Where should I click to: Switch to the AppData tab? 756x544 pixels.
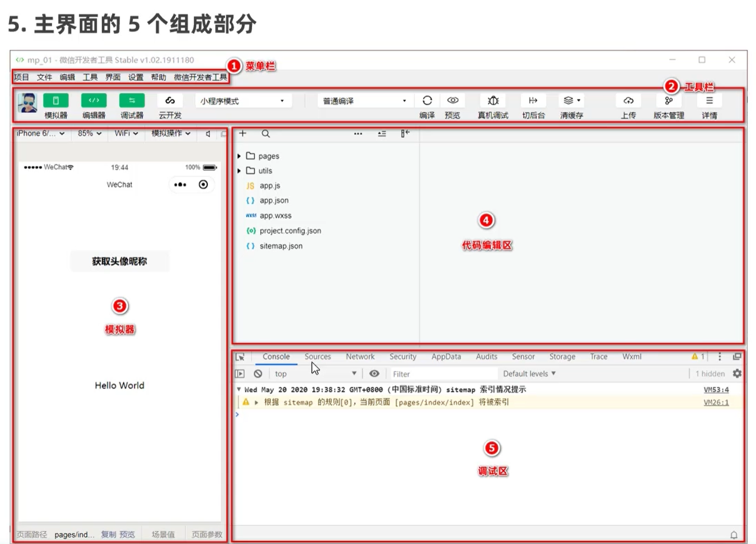pyautogui.click(x=446, y=356)
